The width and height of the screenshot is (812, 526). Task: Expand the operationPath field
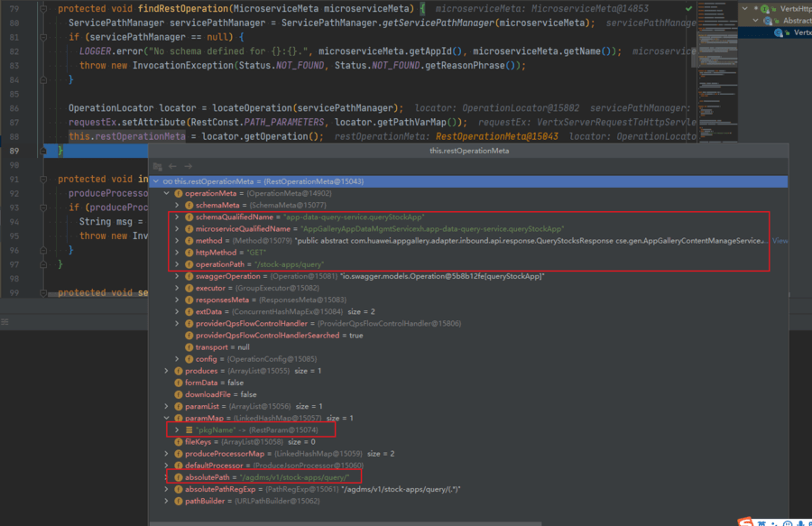point(177,264)
